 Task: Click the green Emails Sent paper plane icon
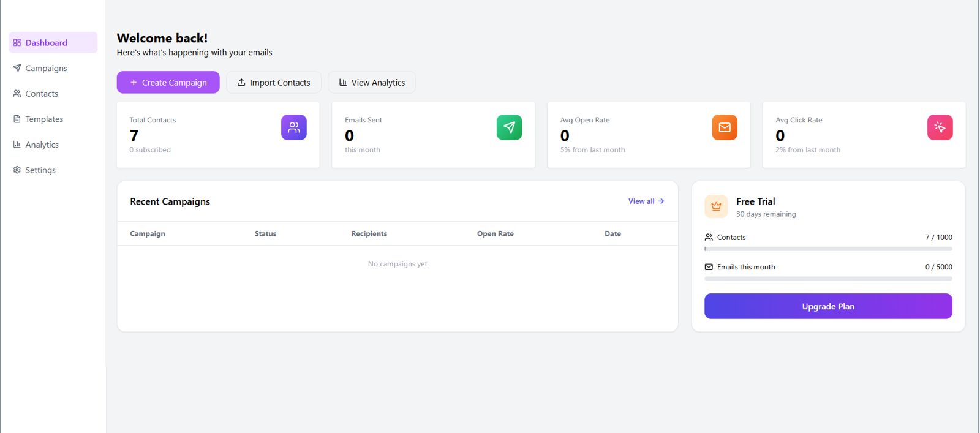tap(509, 127)
